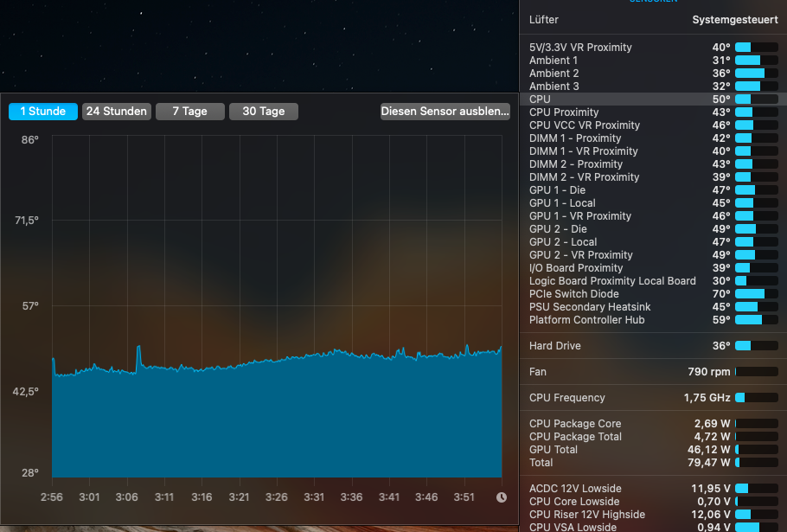The image size is (787, 532).
Task: Select CPU VCC VR Proximity sensor
Action: point(654,125)
